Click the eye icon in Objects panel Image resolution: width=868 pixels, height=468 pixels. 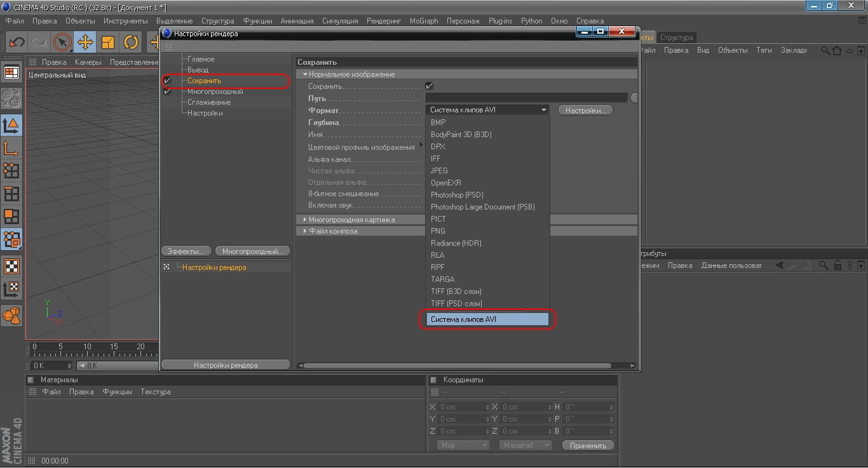[x=849, y=51]
